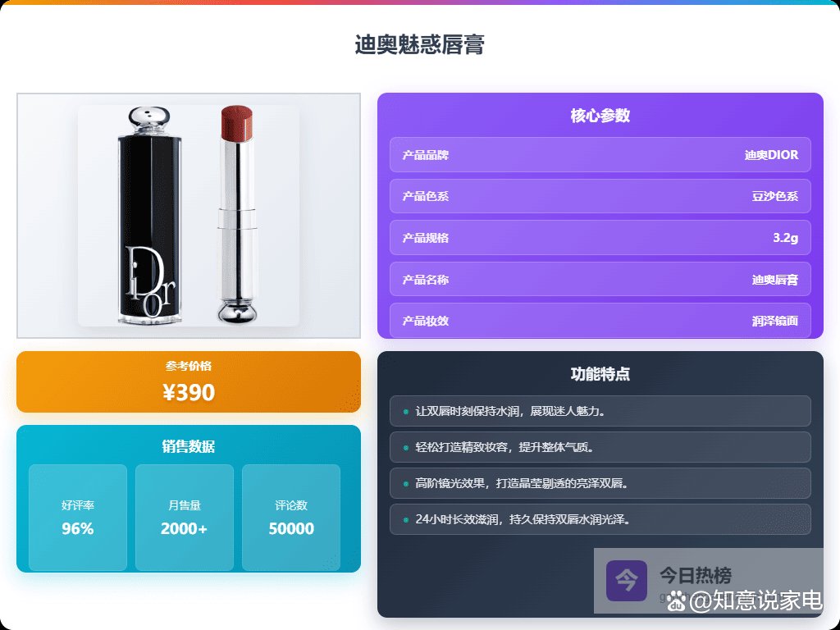Click the 参考价格 ¥390 orange card
The width and height of the screenshot is (840, 630).
(189, 382)
